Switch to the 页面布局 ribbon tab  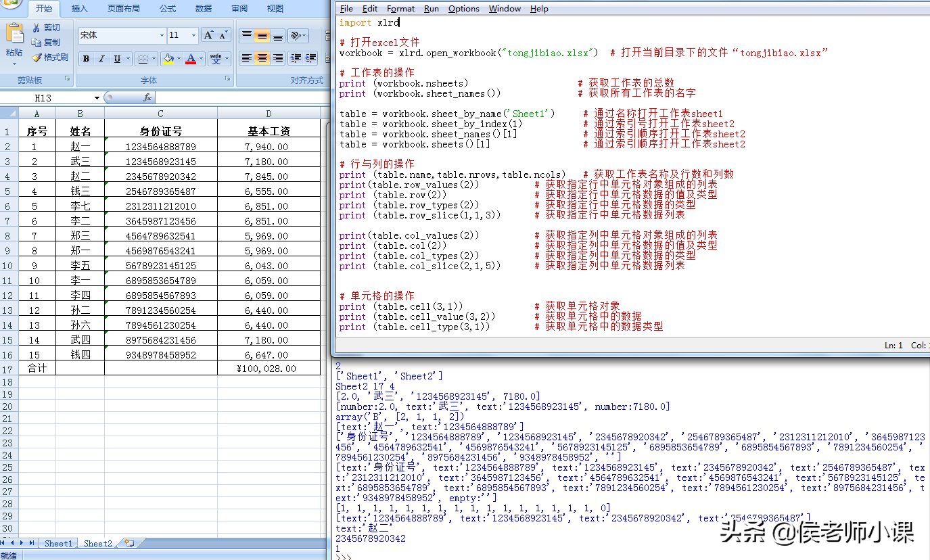coord(124,9)
